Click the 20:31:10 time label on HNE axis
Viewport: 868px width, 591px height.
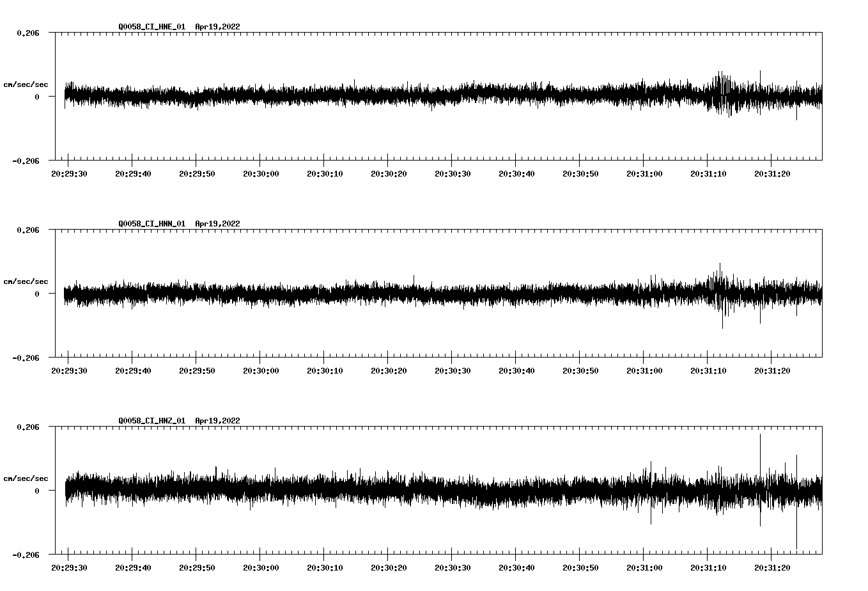click(x=708, y=174)
